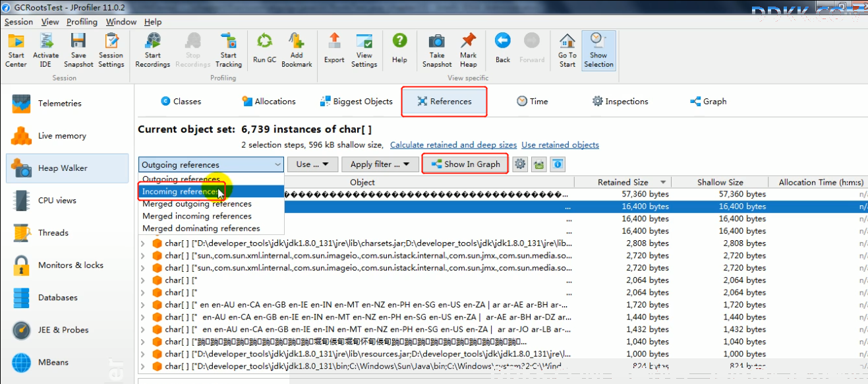
Task: Click the Object column header
Action: point(362,182)
